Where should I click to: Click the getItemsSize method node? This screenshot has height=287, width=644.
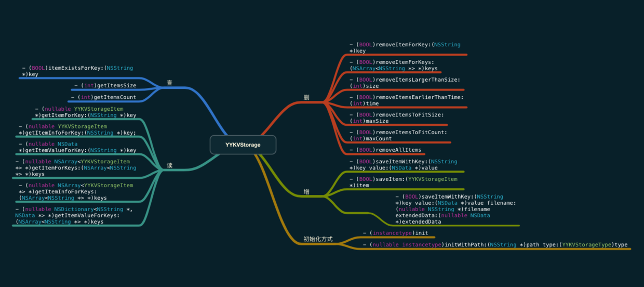point(105,85)
